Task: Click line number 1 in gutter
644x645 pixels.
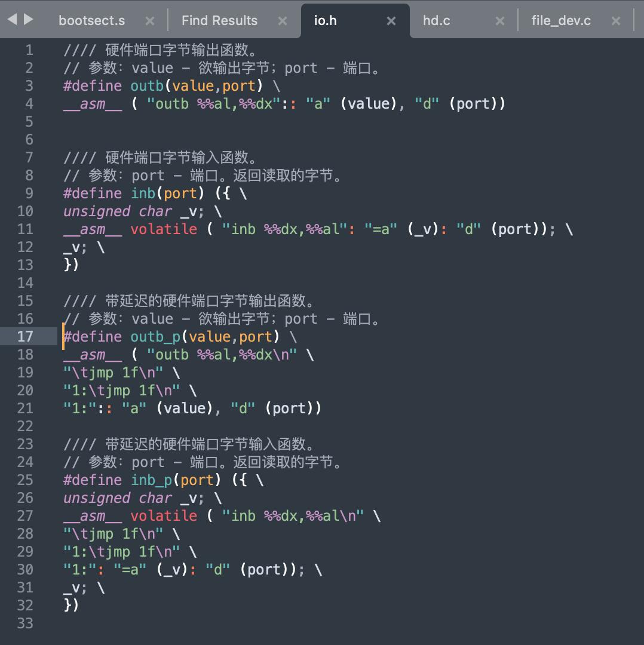Action: click(29, 50)
